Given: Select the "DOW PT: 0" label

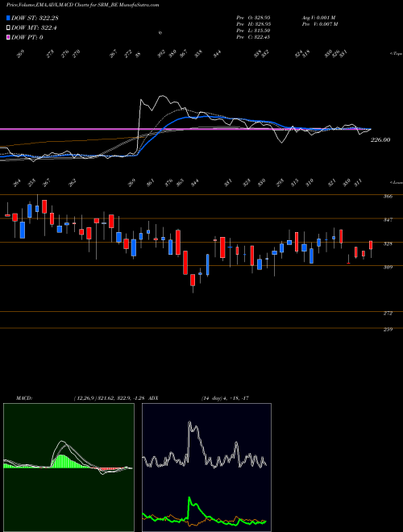Looking at the screenshot, I should [x=27, y=37].
